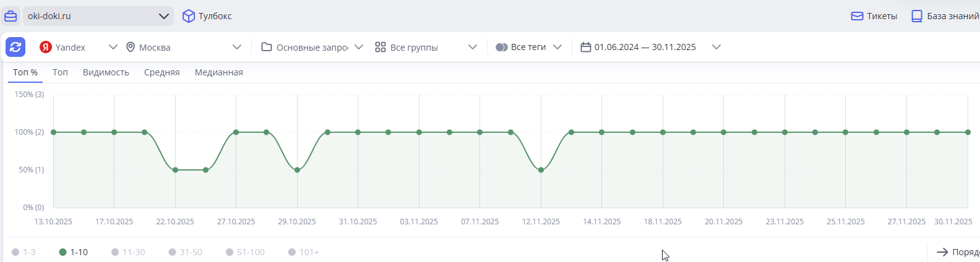Click the Yandex search engine logo

[46, 47]
